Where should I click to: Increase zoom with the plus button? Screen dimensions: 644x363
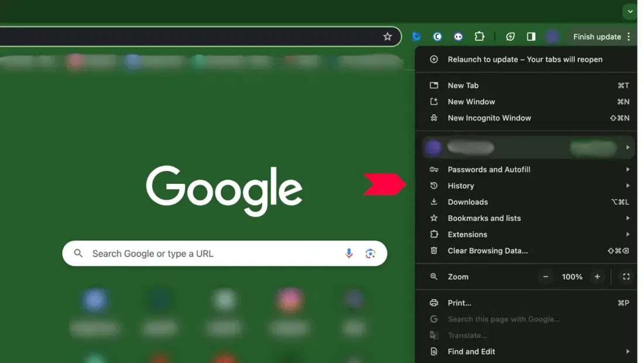597,277
